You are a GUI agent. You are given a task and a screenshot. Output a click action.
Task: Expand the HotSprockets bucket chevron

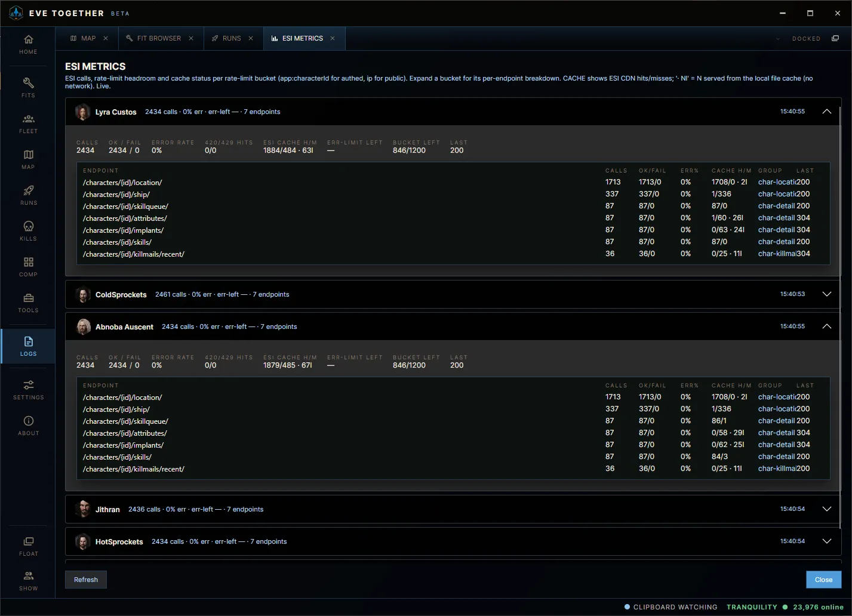827,541
